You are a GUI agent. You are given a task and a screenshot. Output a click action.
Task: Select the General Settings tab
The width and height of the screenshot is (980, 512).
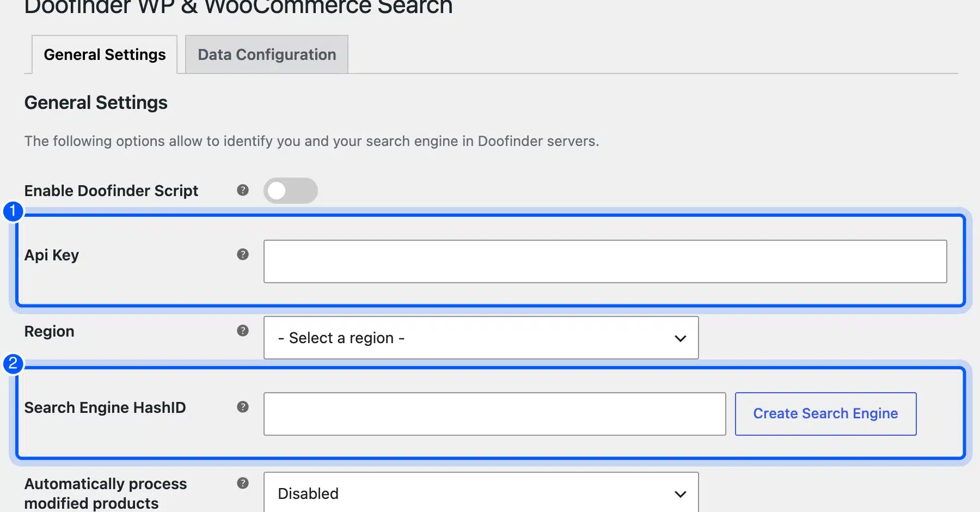click(x=105, y=54)
